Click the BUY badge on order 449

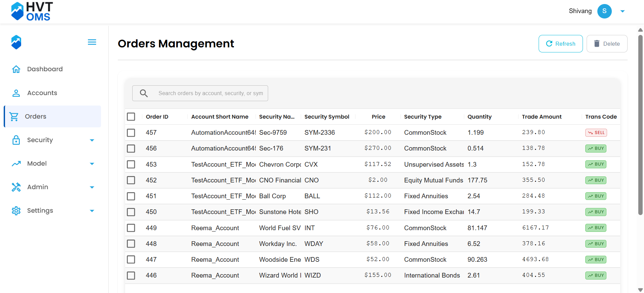tap(596, 228)
